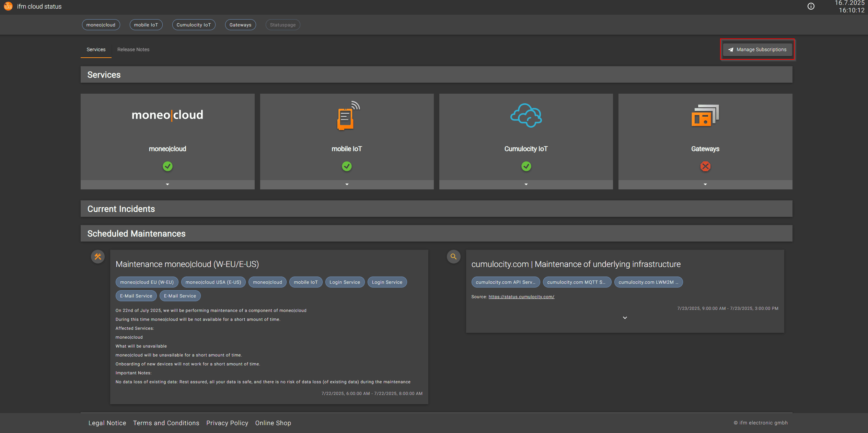Click Maintenance moneo|cloud (W-EU/E-US) title
868x433 pixels.
click(187, 264)
